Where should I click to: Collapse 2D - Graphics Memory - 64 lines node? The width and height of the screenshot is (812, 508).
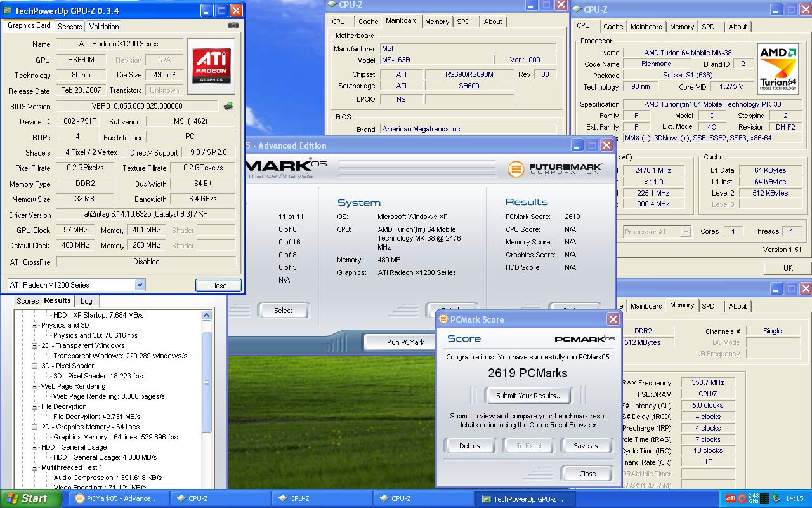pos(35,427)
